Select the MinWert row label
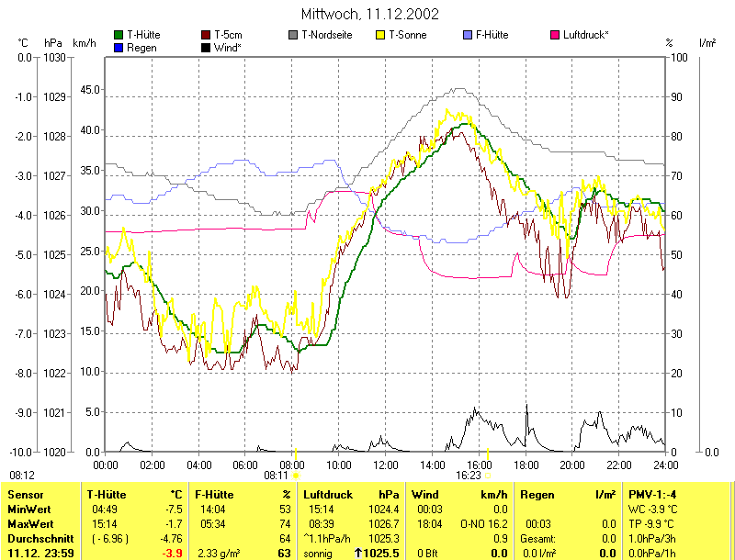 [x=29, y=509]
